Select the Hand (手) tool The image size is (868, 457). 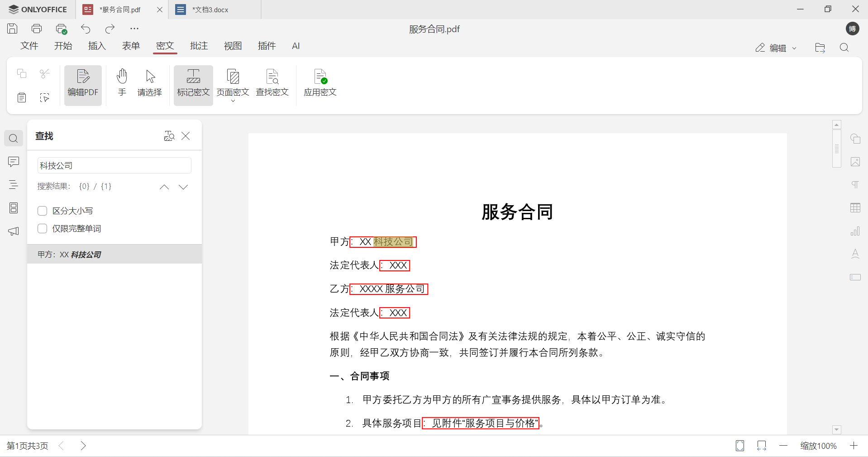[x=122, y=84]
